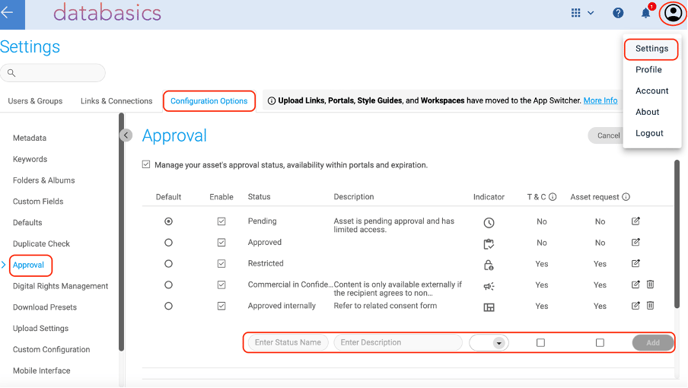The image size is (688, 388).
Task: Click the chevron beside Approval in sidebar
Action: pyautogui.click(x=4, y=265)
